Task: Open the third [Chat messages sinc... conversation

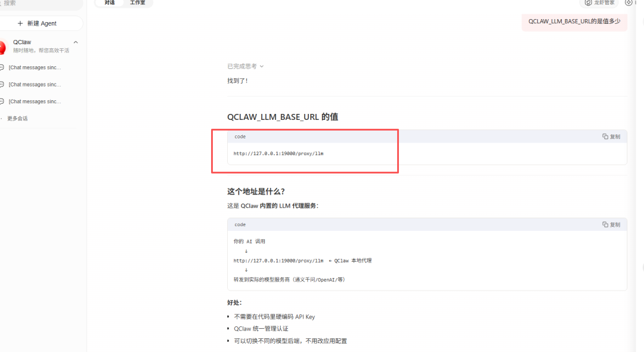Action: [35, 101]
